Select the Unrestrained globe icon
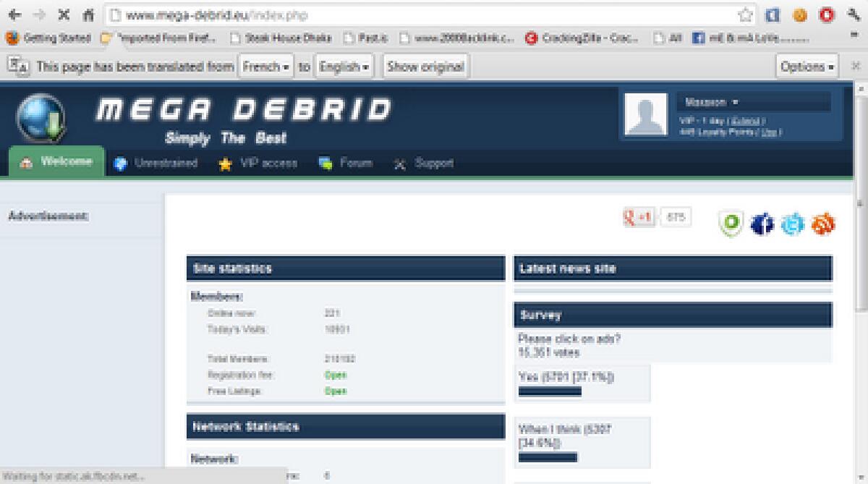 (119, 164)
